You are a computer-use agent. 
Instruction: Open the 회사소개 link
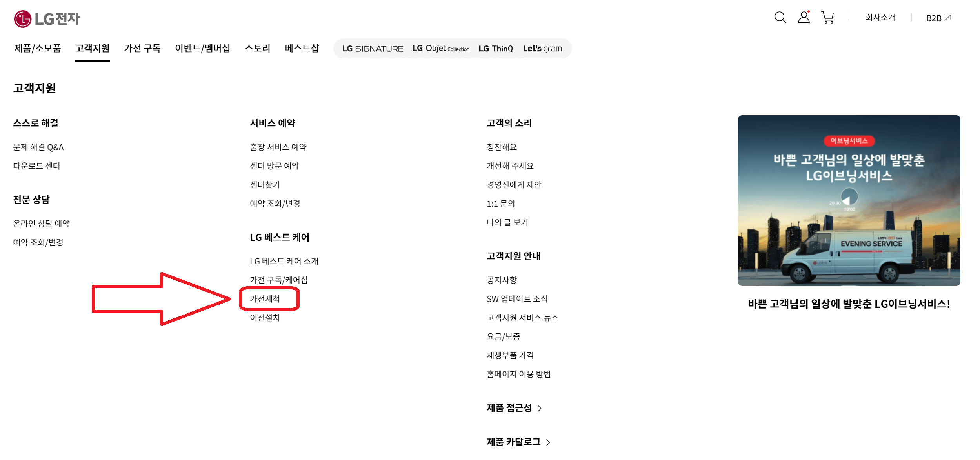tap(880, 17)
